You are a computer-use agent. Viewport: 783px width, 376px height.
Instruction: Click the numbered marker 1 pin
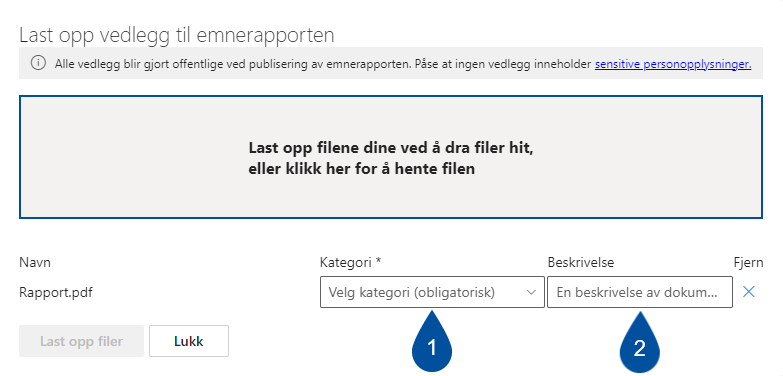[x=431, y=341]
